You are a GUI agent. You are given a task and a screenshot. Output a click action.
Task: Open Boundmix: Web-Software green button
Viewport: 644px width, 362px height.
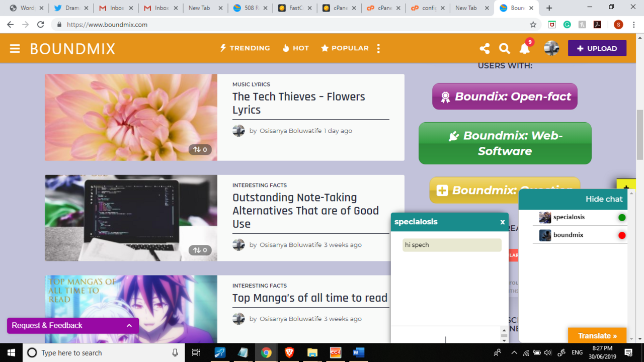point(505,143)
